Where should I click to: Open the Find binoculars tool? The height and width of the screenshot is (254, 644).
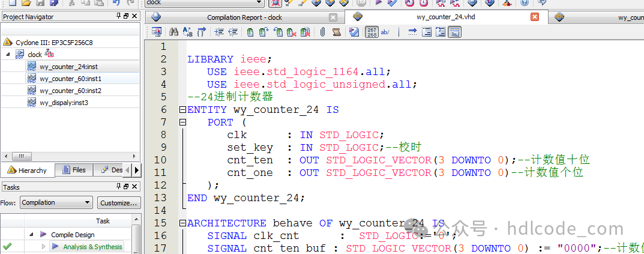point(173,32)
